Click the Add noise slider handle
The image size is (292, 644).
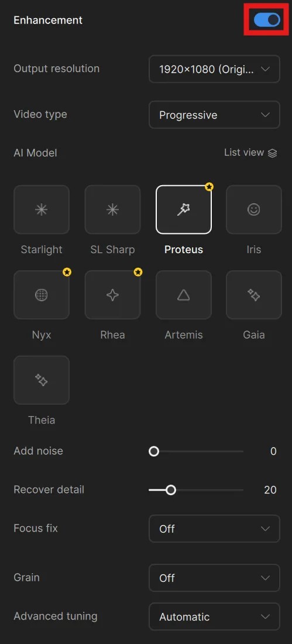[154, 451]
